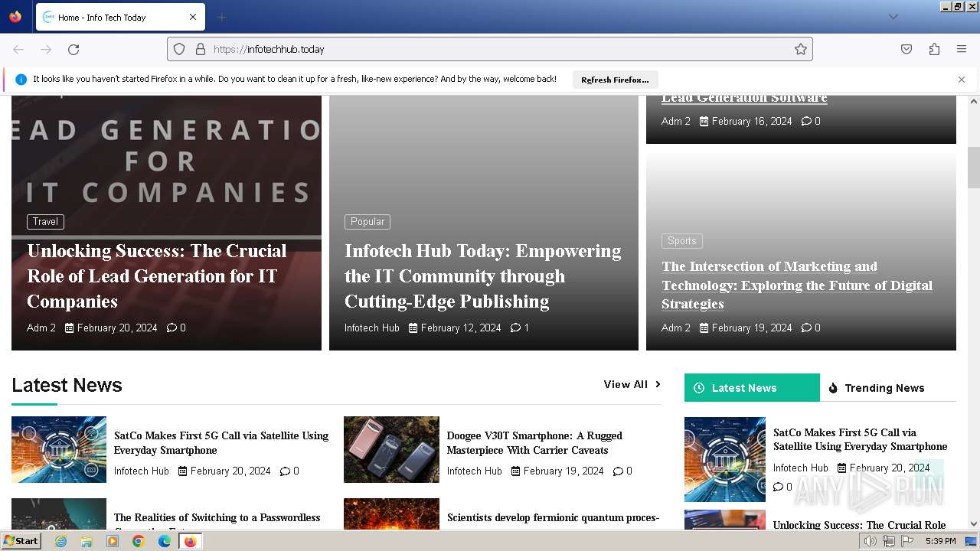Open volume control in system tray

coord(870,541)
